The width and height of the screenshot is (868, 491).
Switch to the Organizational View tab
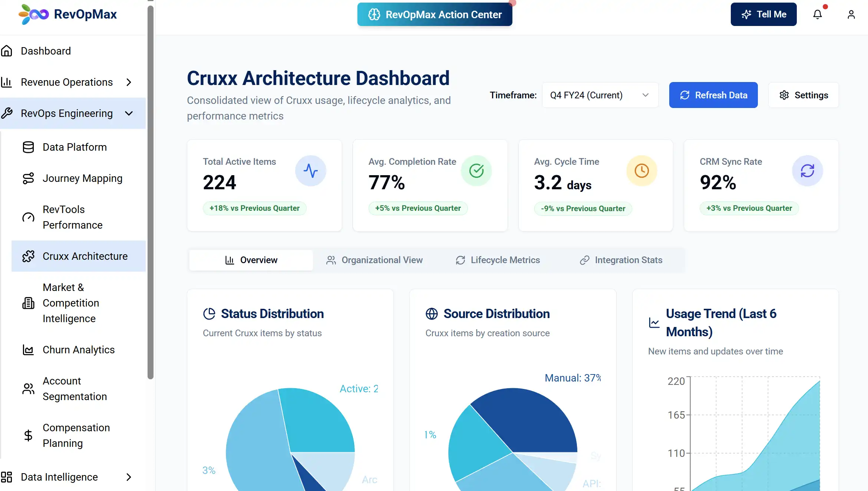coord(374,260)
